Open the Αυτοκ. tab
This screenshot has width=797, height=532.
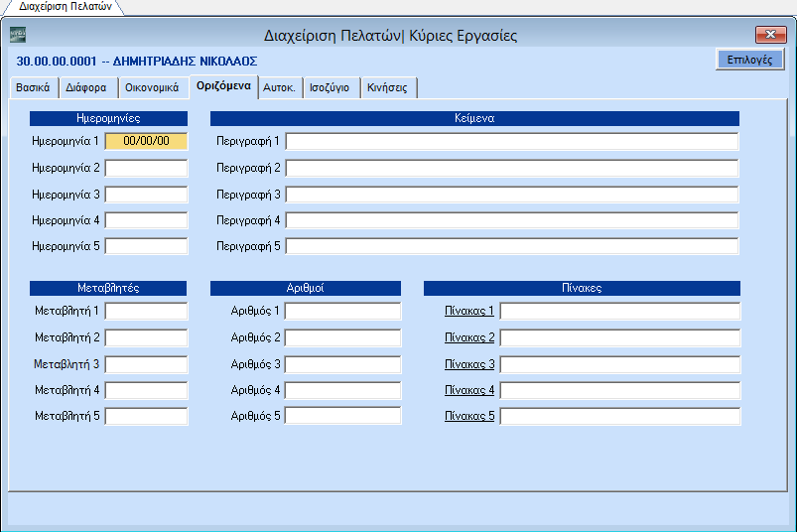pos(280,87)
